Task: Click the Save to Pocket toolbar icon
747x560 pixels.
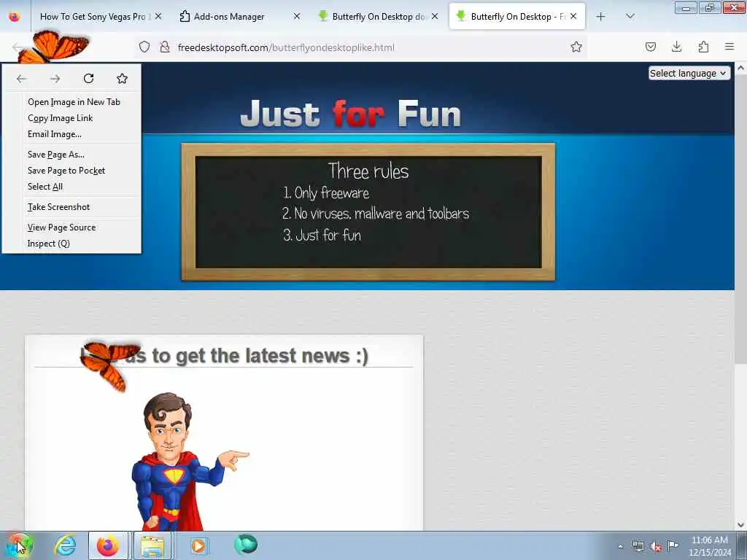Action: (x=650, y=47)
